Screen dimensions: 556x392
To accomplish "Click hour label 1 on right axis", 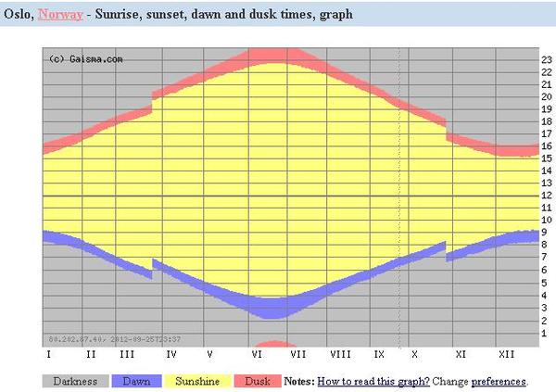I will 544,334.
